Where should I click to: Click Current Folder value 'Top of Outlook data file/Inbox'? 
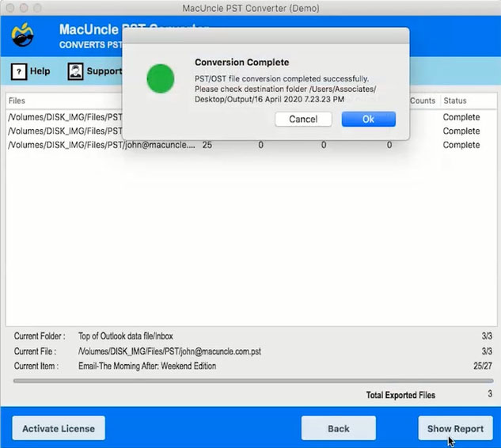126,336
